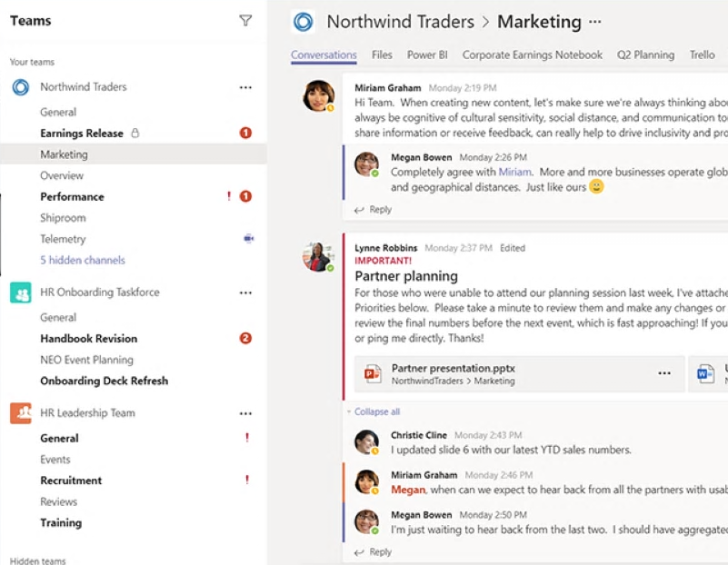The width and height of the screenshot is (728, 565).
Task: Switch to the Conversations tab
Action: [324, 55]
